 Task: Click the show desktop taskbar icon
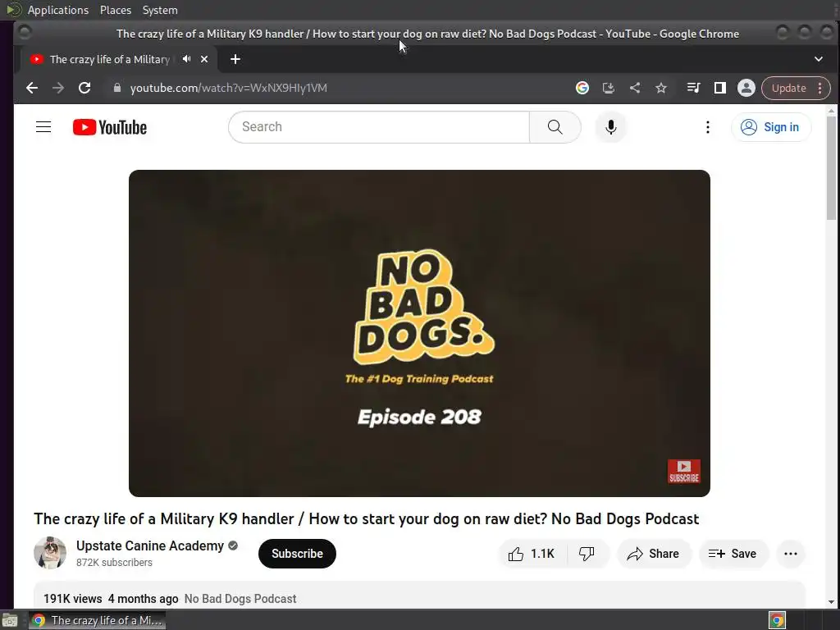[10, 620]
